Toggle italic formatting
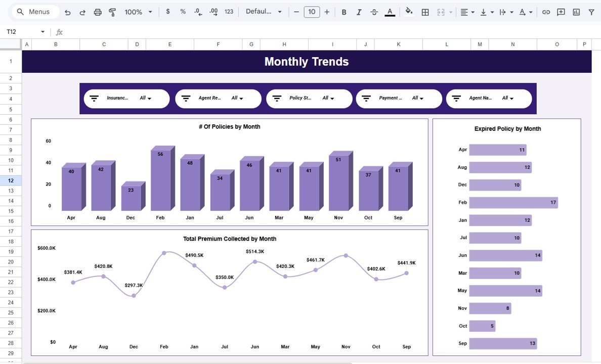Image resolution: width=601 pixels, height=364 pixels. (359, 11)
